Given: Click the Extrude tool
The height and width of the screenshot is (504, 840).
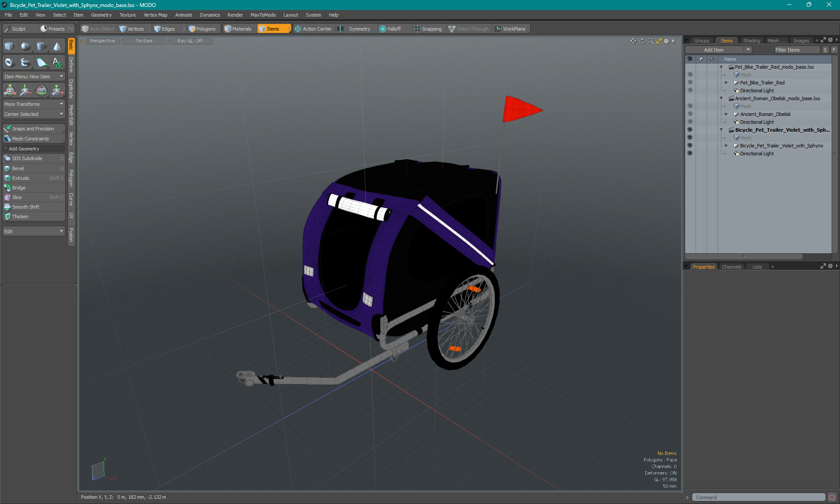Looking at the screenshot, I should tap(34, 178).
